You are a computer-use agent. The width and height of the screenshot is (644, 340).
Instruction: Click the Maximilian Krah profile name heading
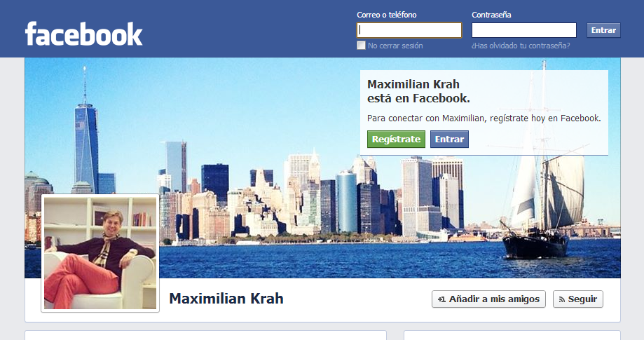pos(226,299)
